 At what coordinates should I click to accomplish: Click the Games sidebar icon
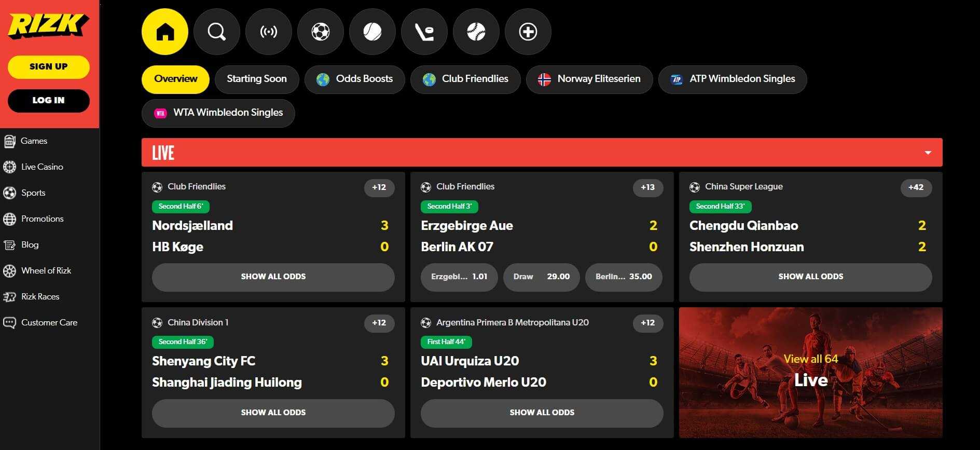tap(9, 141)
